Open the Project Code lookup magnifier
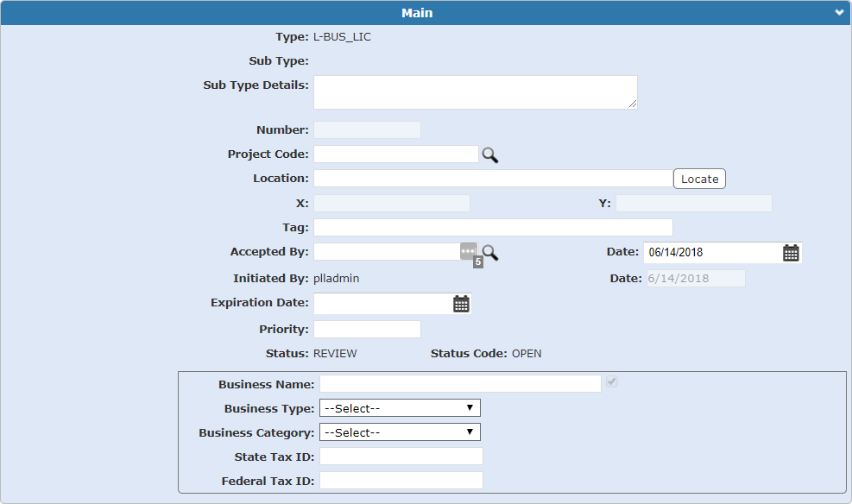The width and height of the screenshot is (852, 504). point(491,154)
